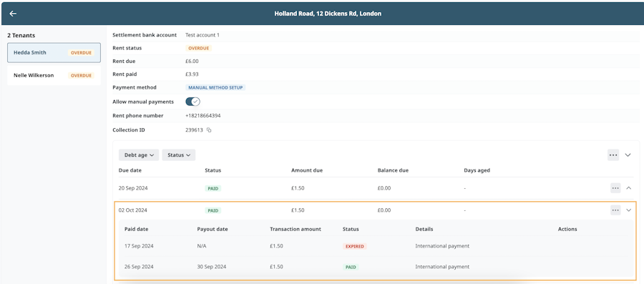
Task: Click the Holland Road address title
Action: click(328, 14)
